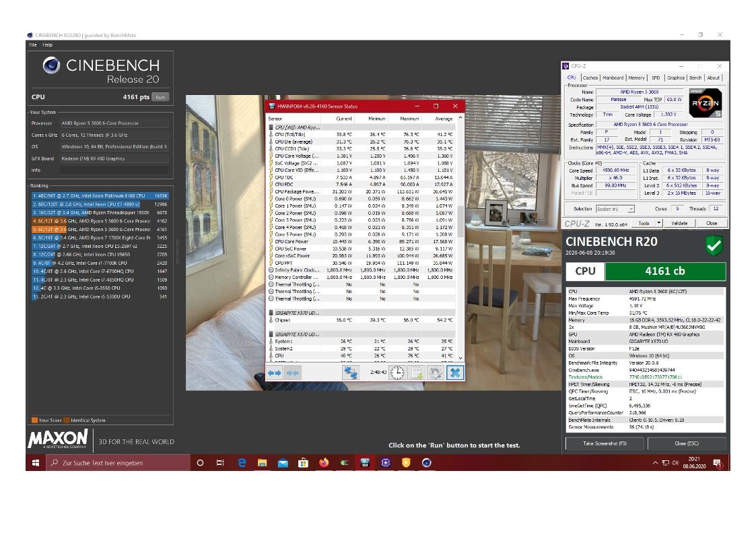The image size is (756, 535).
Task: Show hidden tray icons chevron
Action: tap(655, 463)
